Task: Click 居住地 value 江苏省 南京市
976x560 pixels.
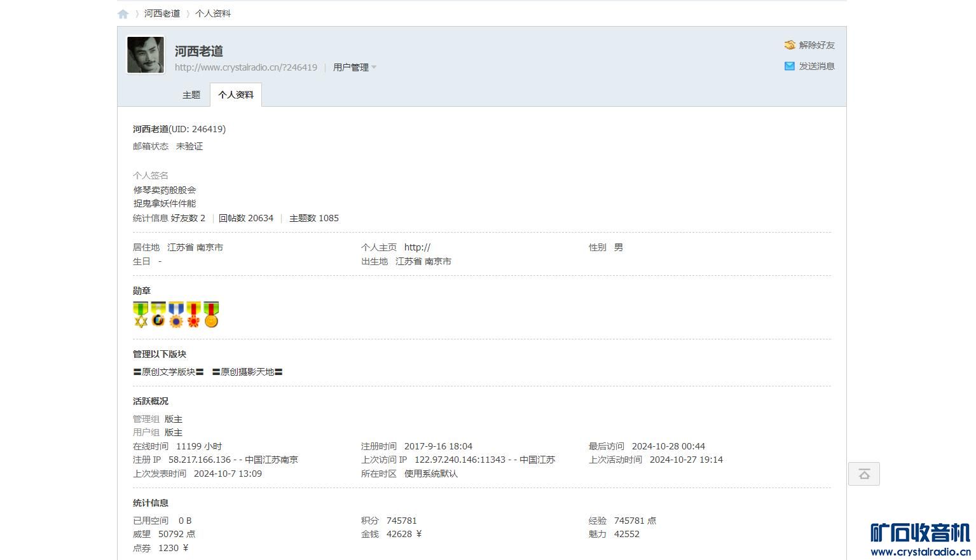Action: [195, 247]
